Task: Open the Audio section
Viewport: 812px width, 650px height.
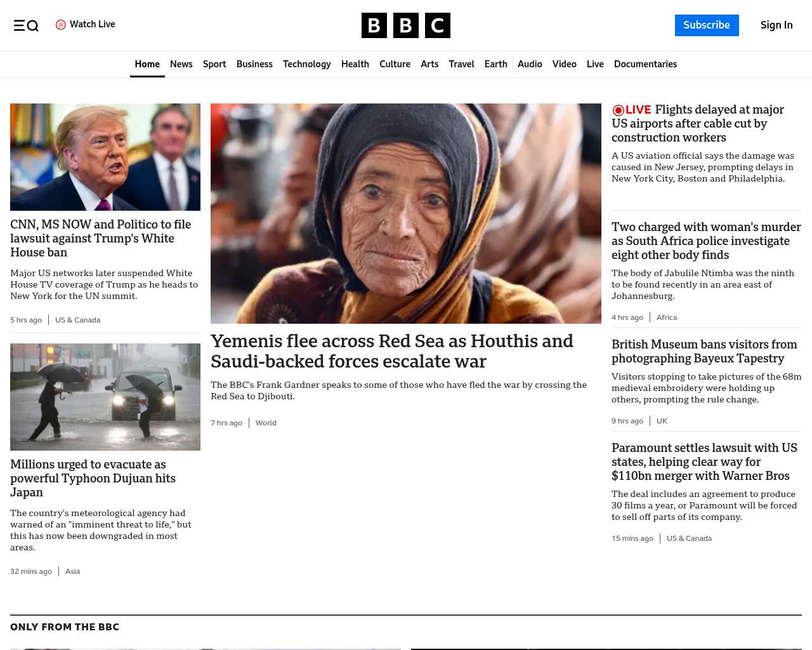Action: pos(530,64)
